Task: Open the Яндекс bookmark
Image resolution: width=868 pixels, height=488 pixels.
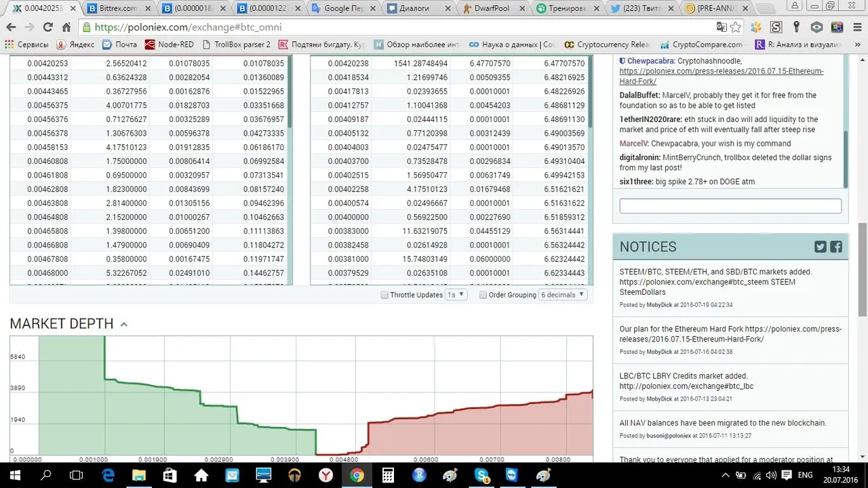Action: click(75, 45)
